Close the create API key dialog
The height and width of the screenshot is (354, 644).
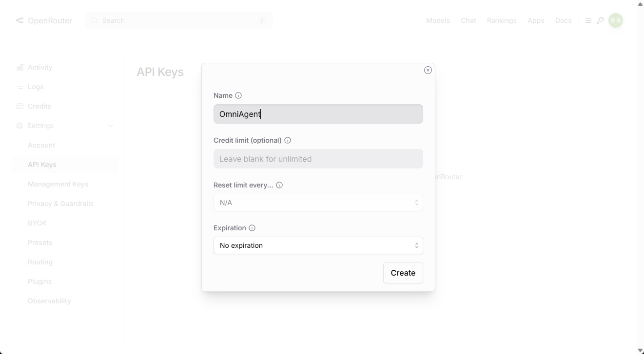point(428,70)
